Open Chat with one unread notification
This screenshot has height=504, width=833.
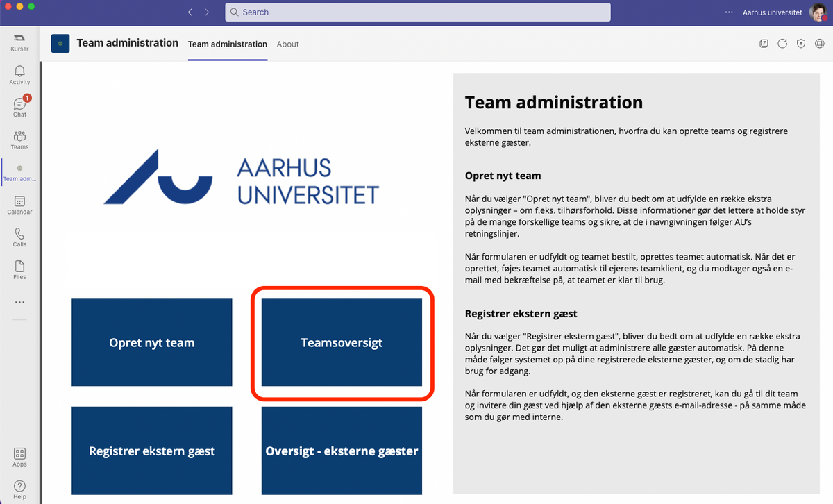point(19,107)
